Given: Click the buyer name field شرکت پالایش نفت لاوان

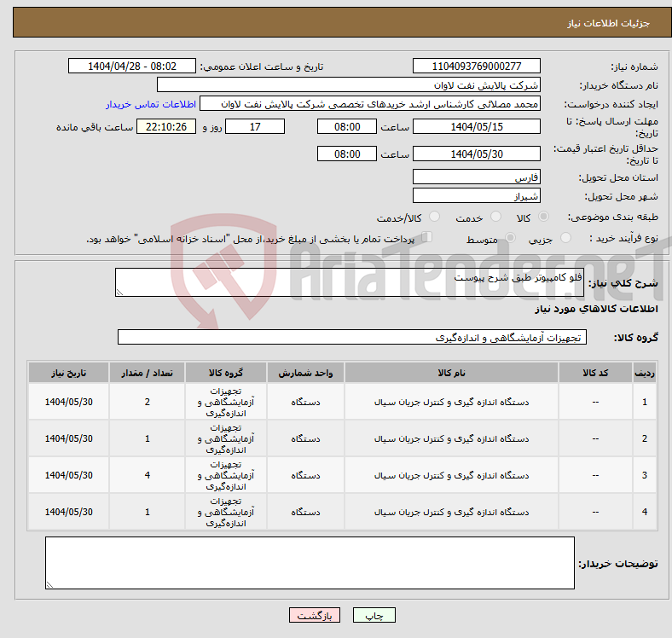Looking at the screenshot, I should click(349, 85).
